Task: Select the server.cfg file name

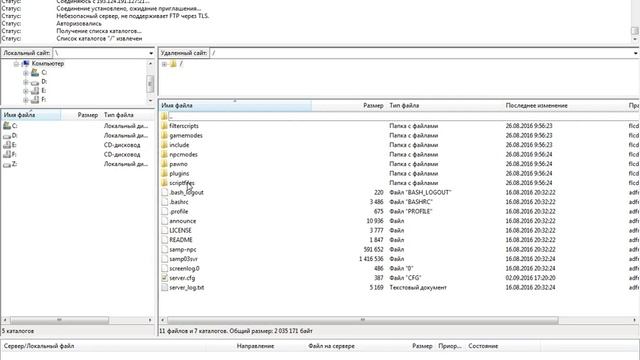Action: click(182, 278)
